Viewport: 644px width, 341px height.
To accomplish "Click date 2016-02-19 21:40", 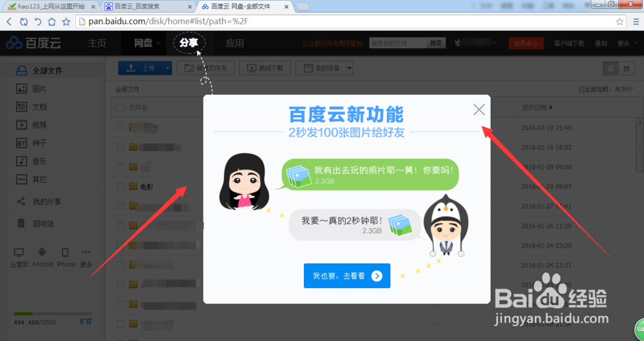I will click(x=546, y=128).
